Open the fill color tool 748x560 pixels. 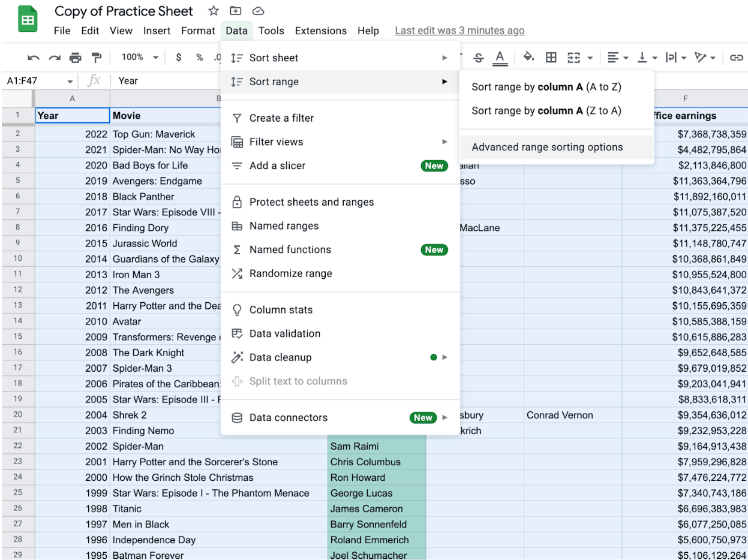(x=528, y=58)
